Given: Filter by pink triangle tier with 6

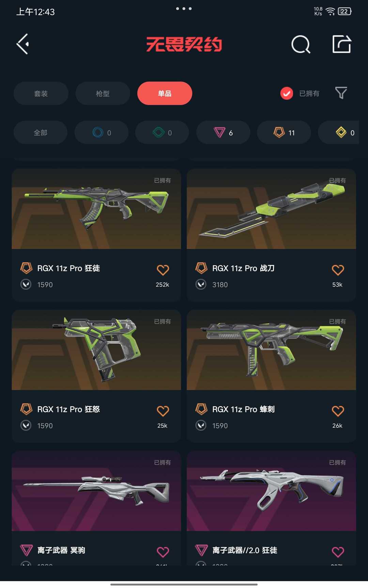Looking at the screenshot, I should coord(223,132).
